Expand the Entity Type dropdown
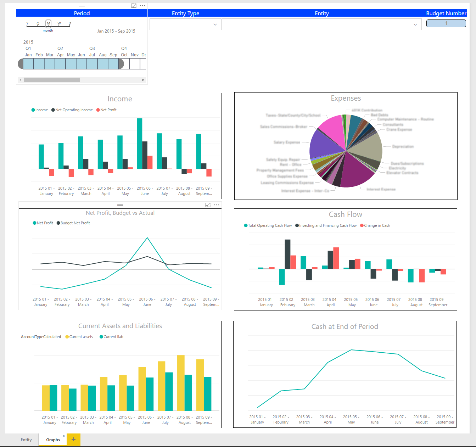 tap(215, 24)
